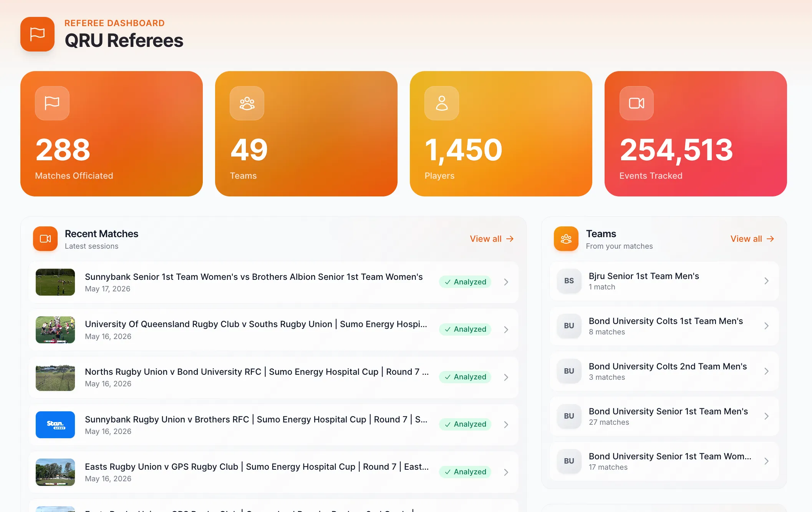Screen dimensions: 812x512
Task: Select team name Bond University Colts 2nd Team Men's
Action: 668,366
